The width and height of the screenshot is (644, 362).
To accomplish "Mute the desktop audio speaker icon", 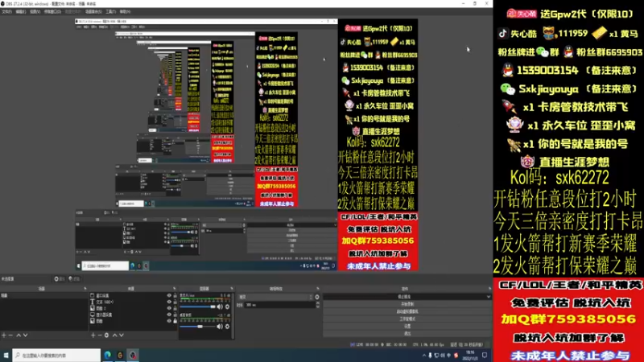I will [220, 327].
